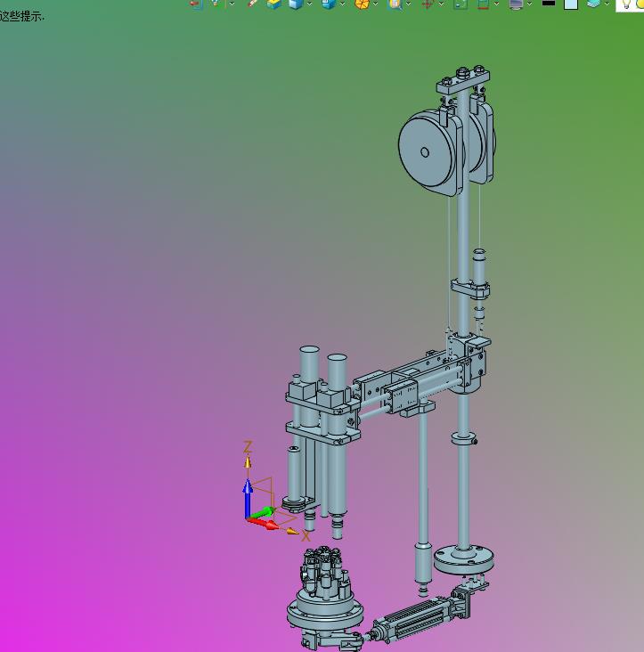The width and height of the screenshot is (644, 652).
Task: Open dropdown next to magnifier document icon
Action: [x=408, y=4]
